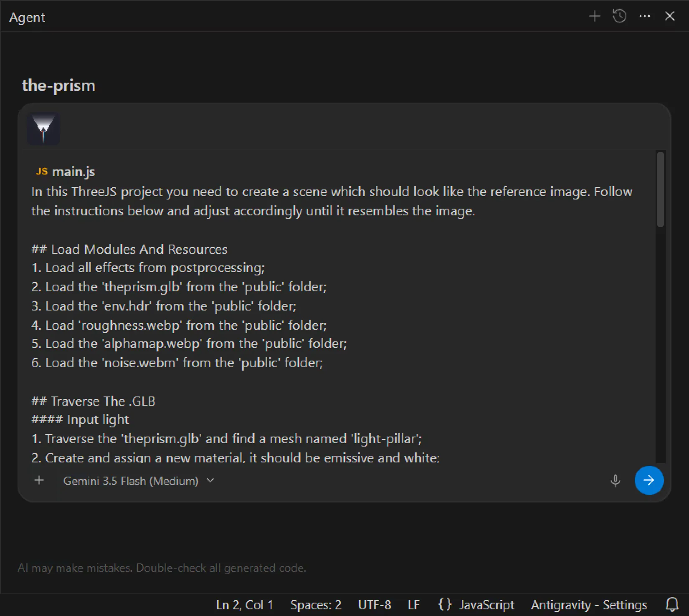Activate voice input microphone icon
Screen dimensions: 689x616
click(x=615, y=481)
